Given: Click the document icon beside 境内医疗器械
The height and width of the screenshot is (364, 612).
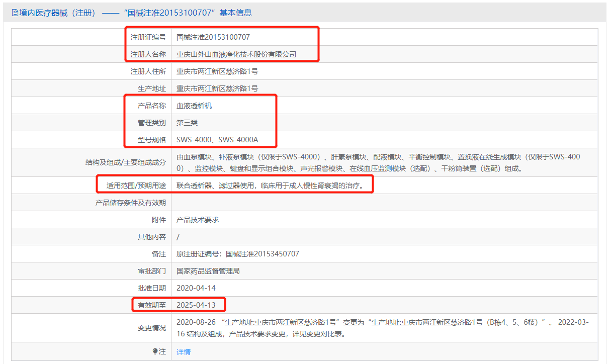Looking at the screenshot, I should coord(15,13).
